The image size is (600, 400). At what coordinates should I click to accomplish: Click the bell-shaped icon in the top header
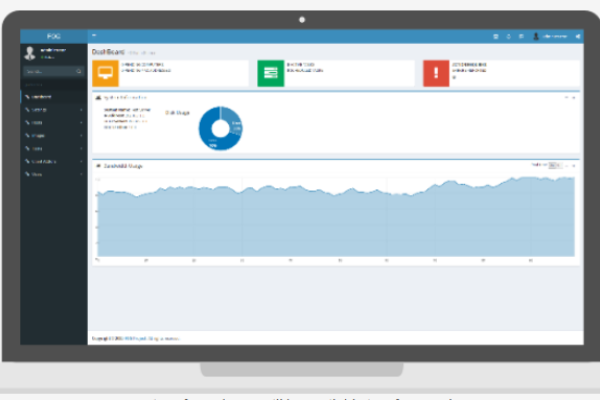(x=508, y=36)
